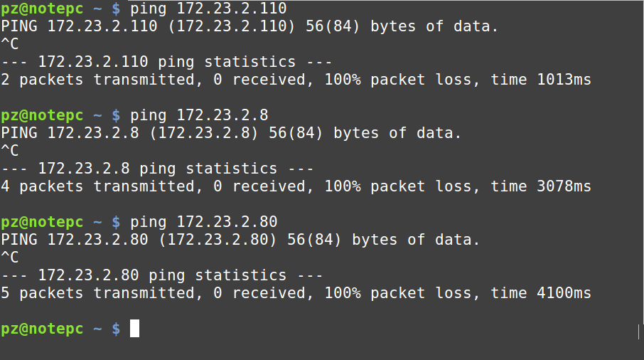
Task: Click the 'time 4100ms' value
Action: tap(541, 293)
